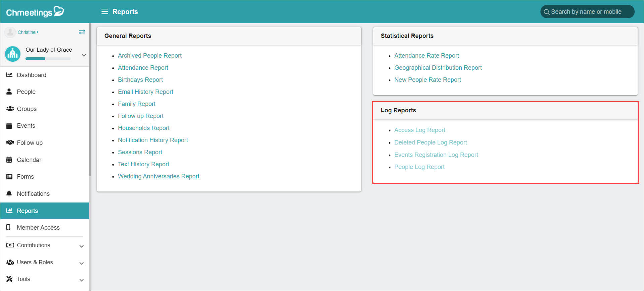Click the Member Access phone icon

tap(9, 227)
